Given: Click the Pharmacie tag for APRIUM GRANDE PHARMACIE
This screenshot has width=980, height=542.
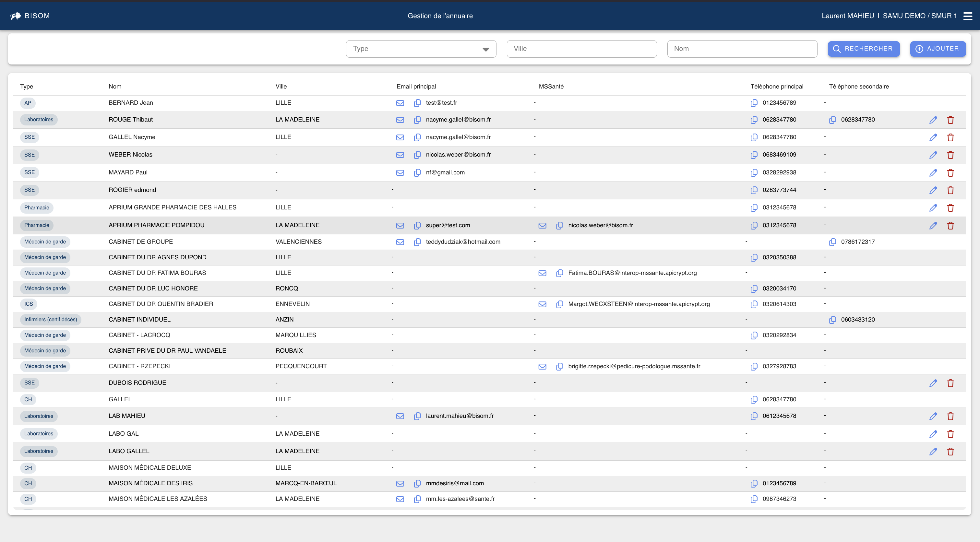Looking at the screenshot, I should click(x=37, y=208).
